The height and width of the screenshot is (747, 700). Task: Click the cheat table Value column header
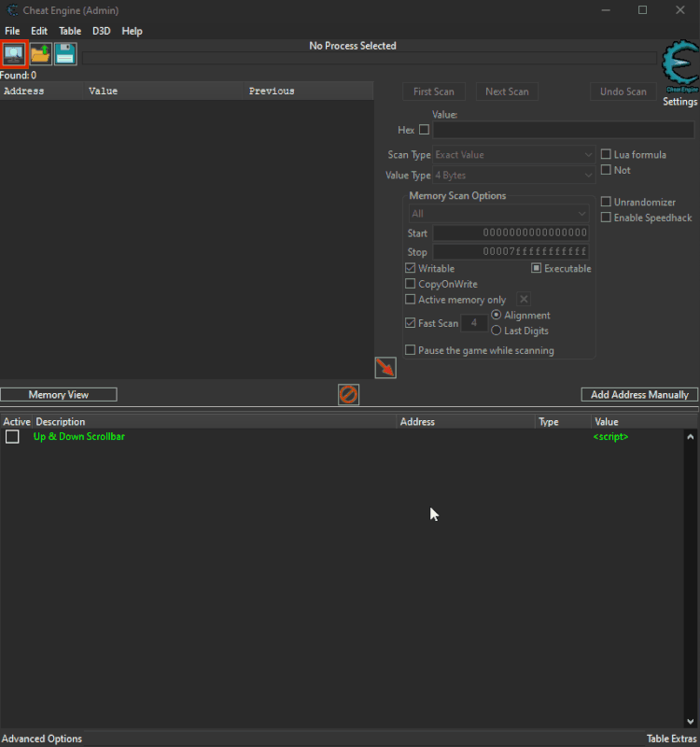[644, 422]
